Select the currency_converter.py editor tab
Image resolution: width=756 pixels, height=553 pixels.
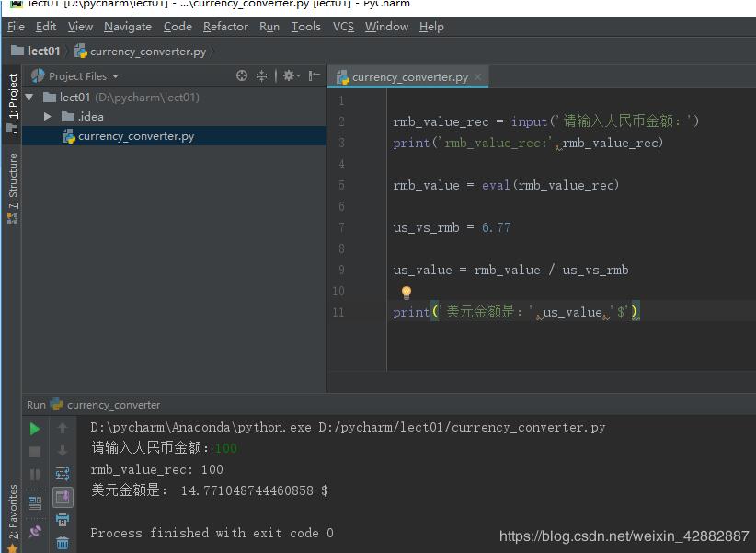pos(407,76)
